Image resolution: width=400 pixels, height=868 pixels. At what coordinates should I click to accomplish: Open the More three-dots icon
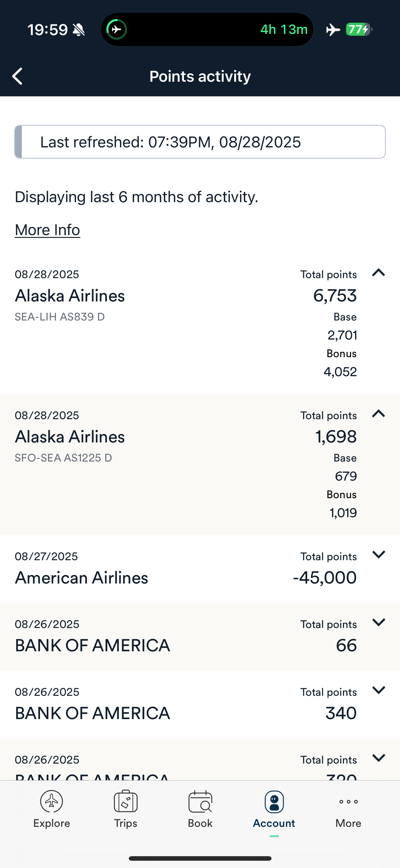tap(348, 802)
